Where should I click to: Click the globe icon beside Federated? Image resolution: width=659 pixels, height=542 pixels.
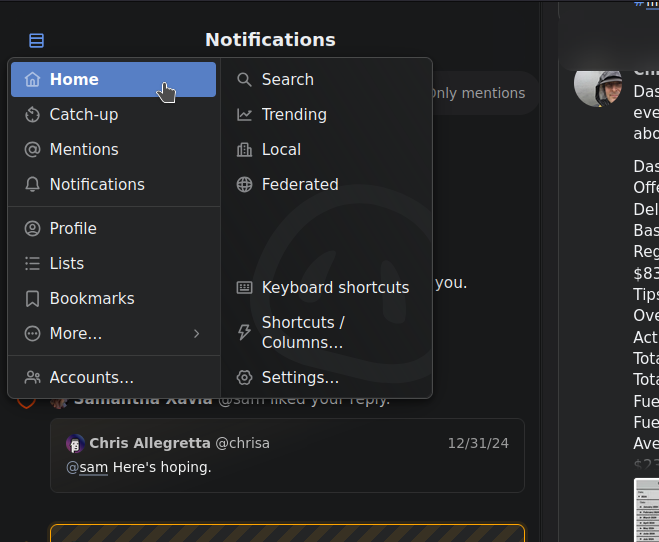coord(244,184)
